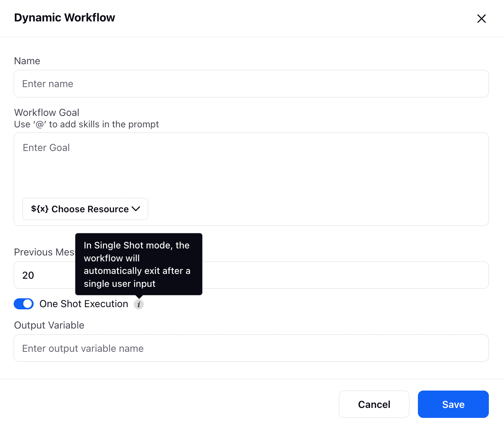Click the Cancel button
The height and width of the screenshot is (426, 504).
pos(374,404)
